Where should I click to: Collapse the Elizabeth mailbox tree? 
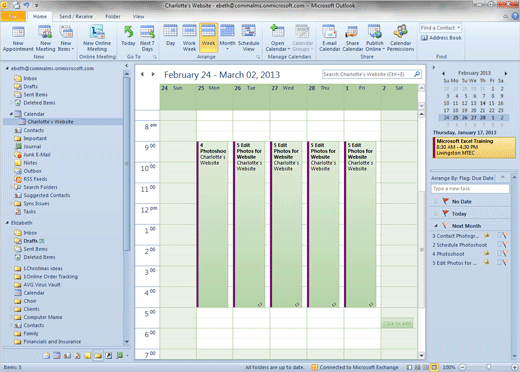(7, 223)
